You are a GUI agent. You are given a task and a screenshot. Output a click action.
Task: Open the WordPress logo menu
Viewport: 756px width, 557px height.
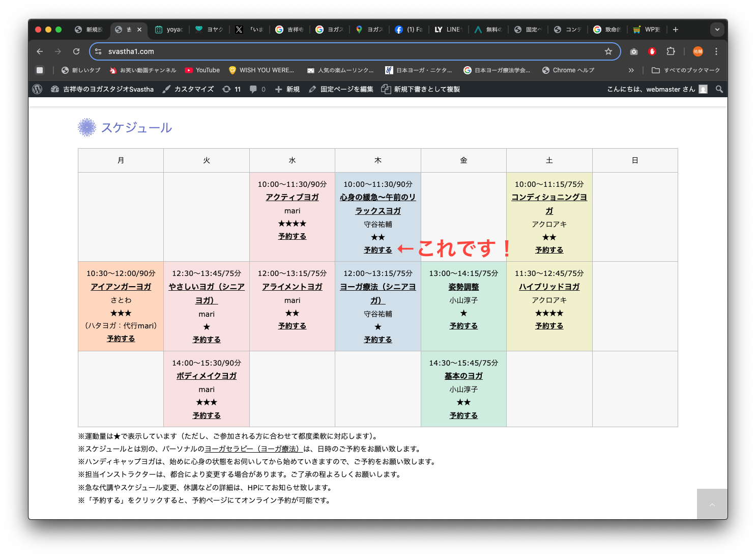[x=37, y=89]
